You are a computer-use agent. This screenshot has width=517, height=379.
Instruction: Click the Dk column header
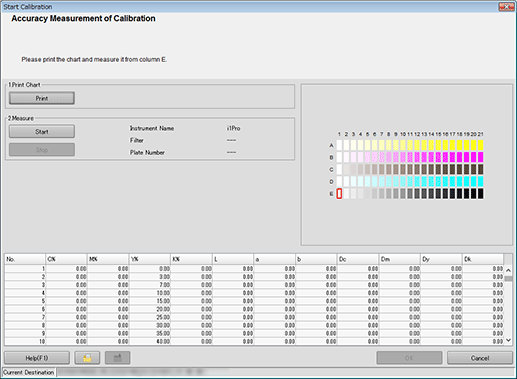tap(483, 259)
